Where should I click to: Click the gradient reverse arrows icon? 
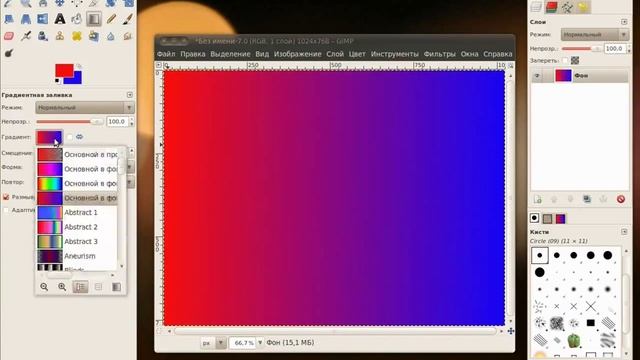click(80, 137)
